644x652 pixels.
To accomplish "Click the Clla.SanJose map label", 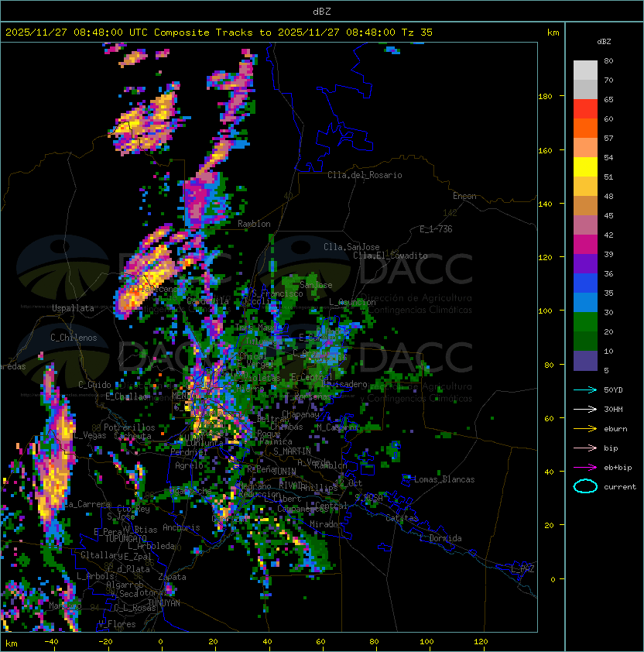I will click(351, 247).
